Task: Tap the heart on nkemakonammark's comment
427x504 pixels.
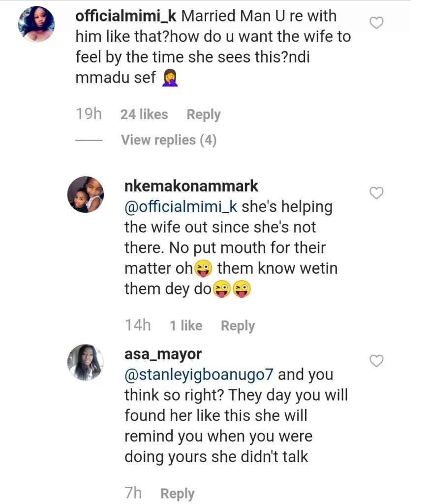Action: click(376, 193)
